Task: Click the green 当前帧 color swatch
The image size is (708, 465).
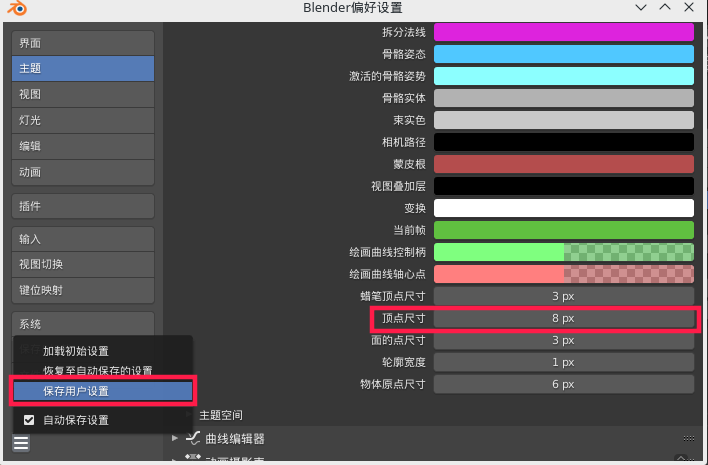Action: [564, 230]
